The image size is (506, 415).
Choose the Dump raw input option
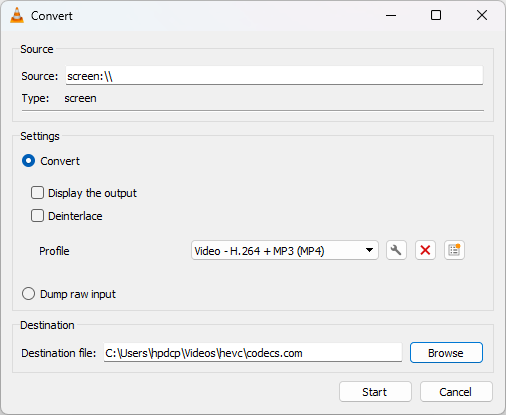click(x=28, y=294)
